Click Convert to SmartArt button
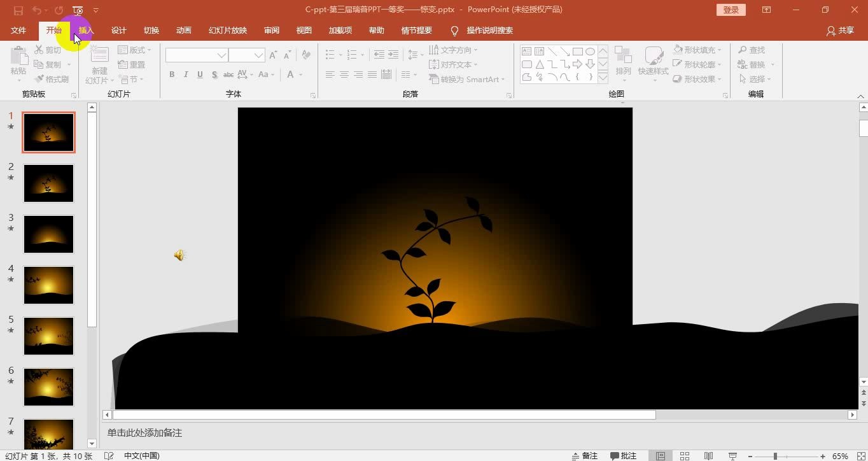Viewport: 868px width, 461px height. pyautogui.click(x=467, y=79)
